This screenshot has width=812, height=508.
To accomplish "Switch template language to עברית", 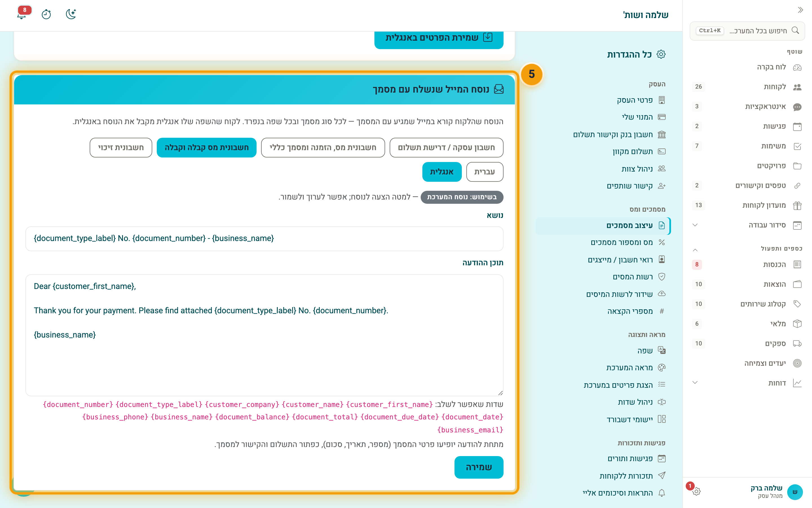I will tap(484, 172).
